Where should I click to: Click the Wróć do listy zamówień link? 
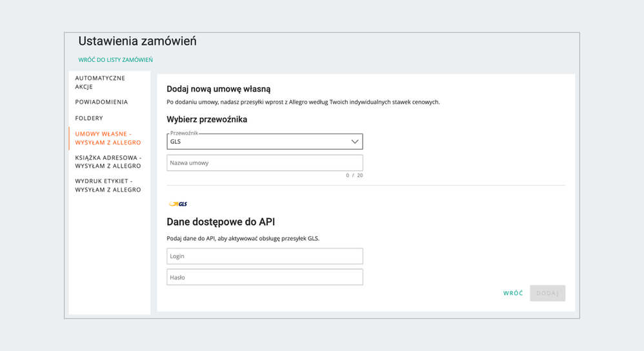116,60
